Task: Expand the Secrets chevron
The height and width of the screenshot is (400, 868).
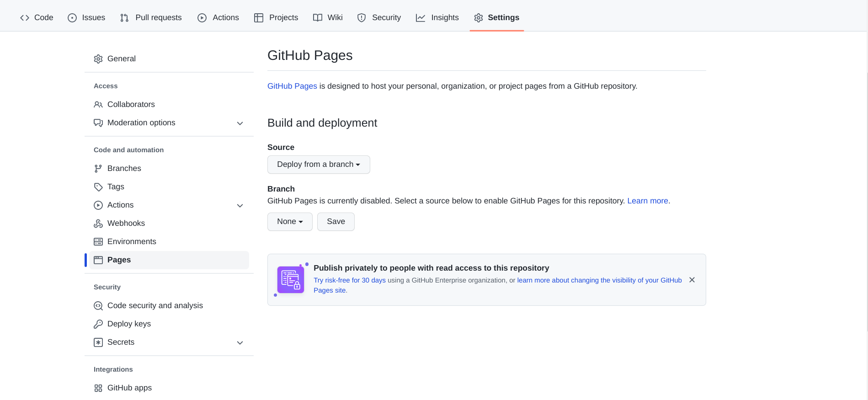Action: point(240,343)
